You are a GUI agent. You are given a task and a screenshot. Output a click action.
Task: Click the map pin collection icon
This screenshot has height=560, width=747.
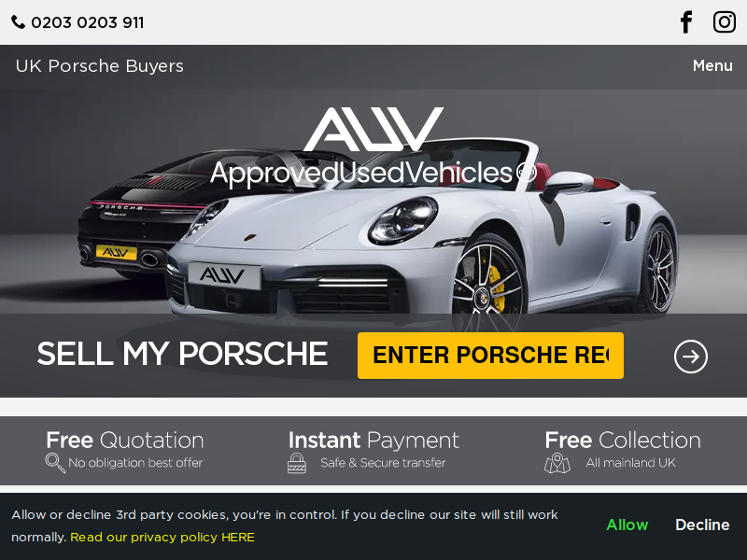click(x=557, y=463)
